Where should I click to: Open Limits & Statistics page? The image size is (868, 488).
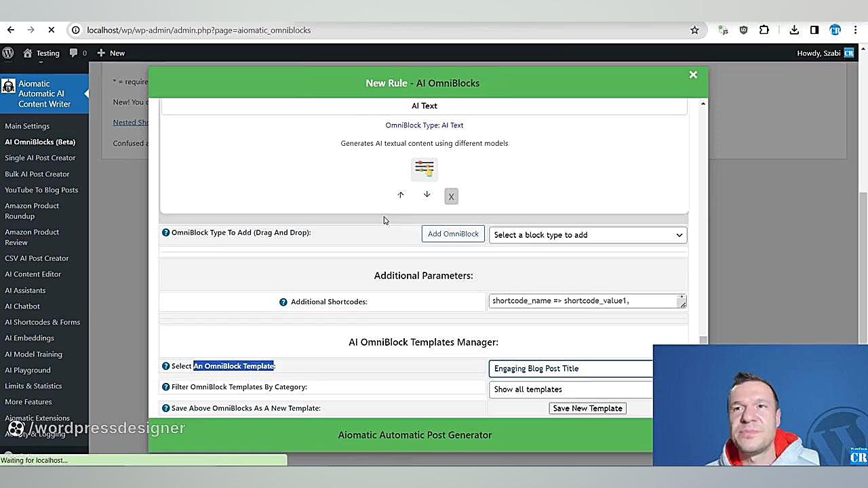coord(33,386)
